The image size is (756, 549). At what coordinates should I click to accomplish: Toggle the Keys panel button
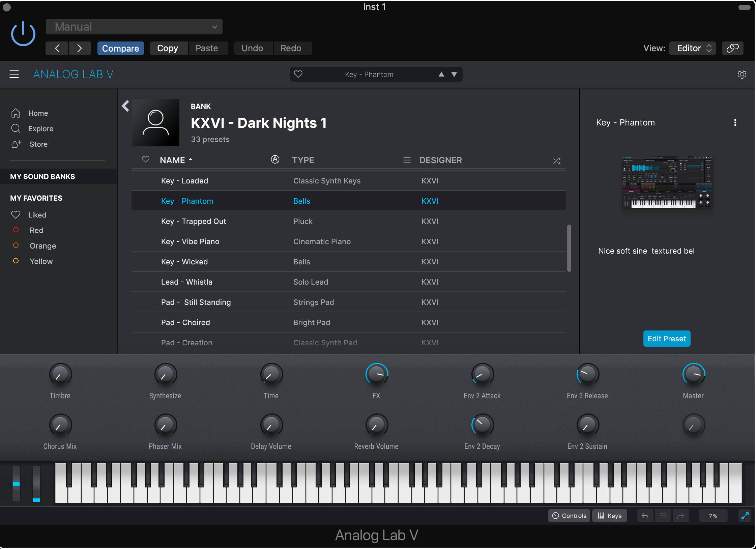609,516
